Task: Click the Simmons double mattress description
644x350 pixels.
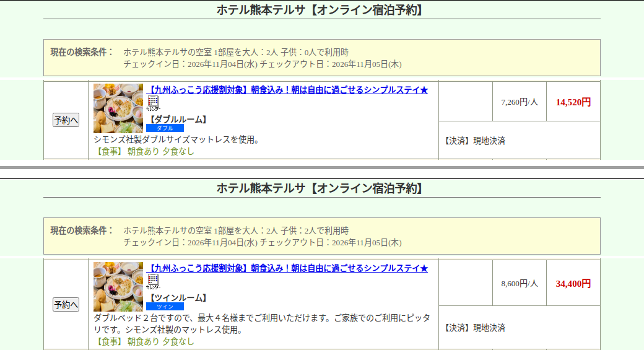Action: (178, 139)
